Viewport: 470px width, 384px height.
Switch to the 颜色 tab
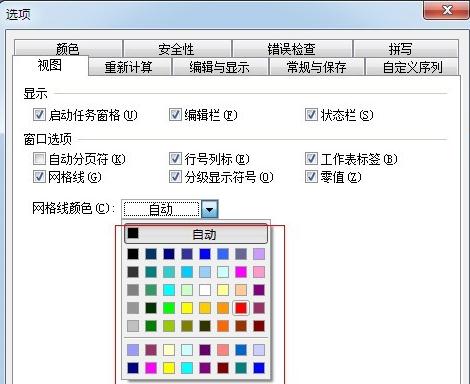tap(68, 49)
